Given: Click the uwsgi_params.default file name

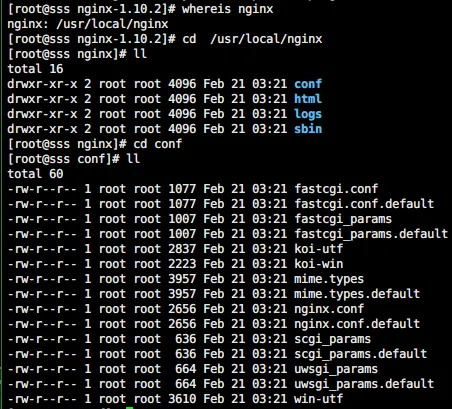Looking at the screenshot, I should [364, 384].
